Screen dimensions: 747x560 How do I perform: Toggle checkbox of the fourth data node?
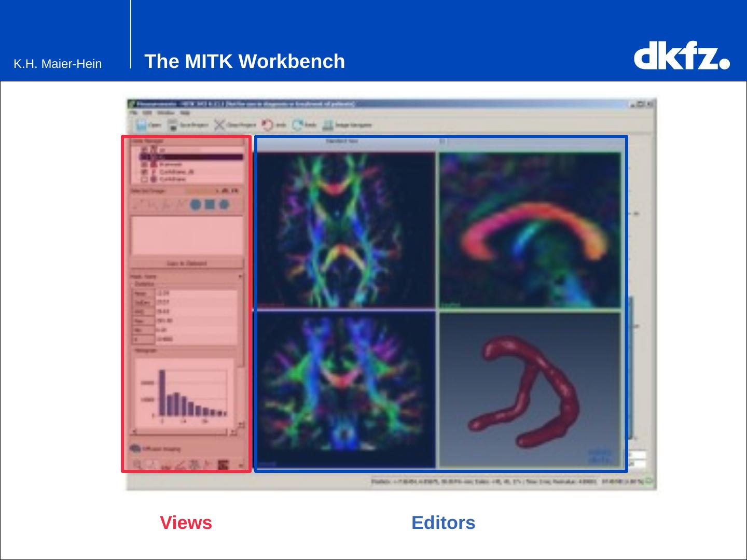click(x=145, y=172)
